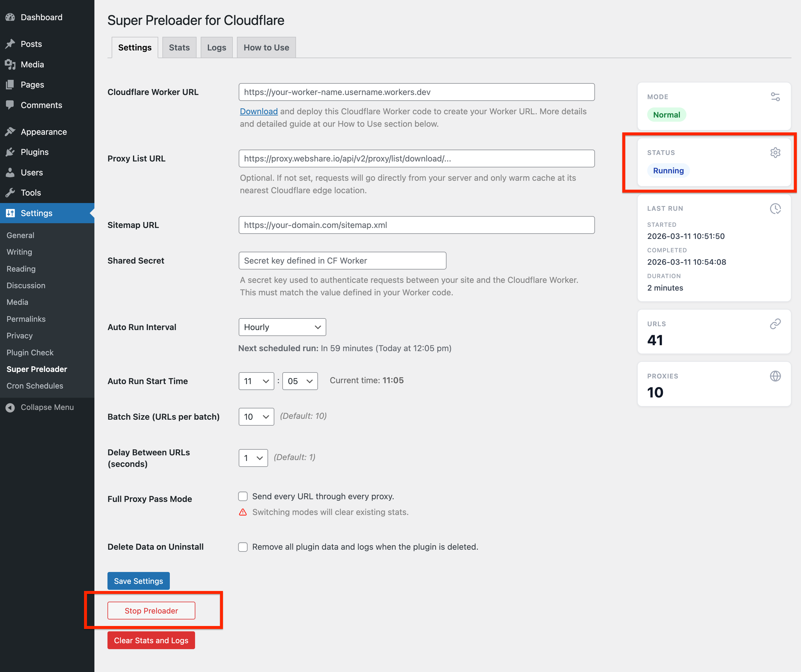Open the How to Use tab
Screen dimensions: 801x672
point(266,47)
